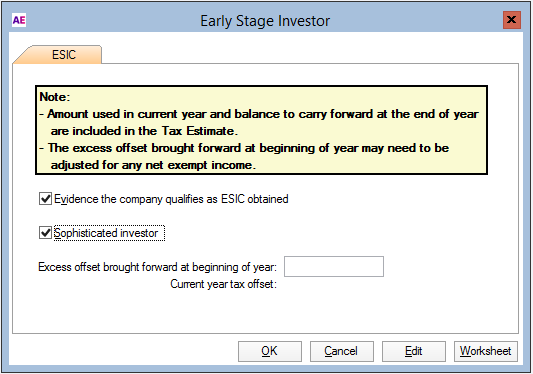This screenshot has width=533, height=374.
Task: Toggle the Sophisticated investor checkbox
Action: click(45, 233)
